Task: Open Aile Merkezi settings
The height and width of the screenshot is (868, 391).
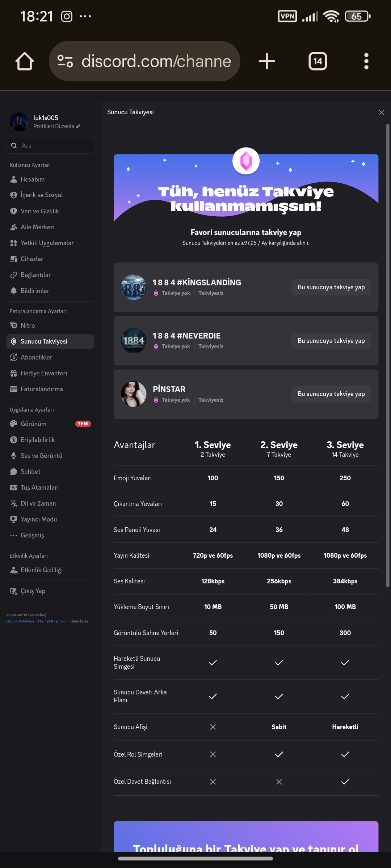Action: point(50,227)
